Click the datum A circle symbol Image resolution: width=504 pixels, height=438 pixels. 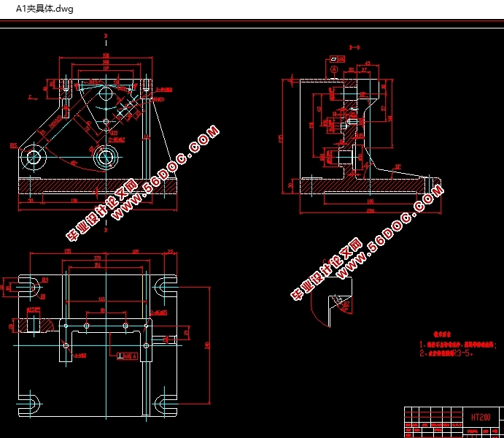point(334,70)
